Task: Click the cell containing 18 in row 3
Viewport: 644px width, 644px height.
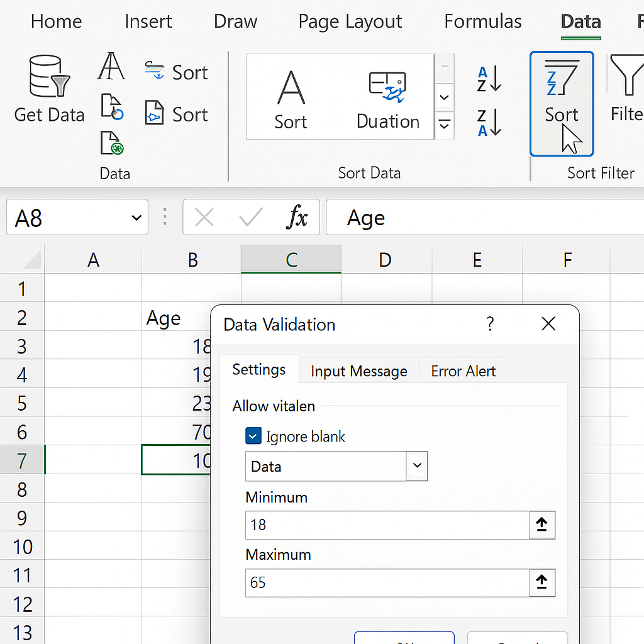Action: click(177, 346)
